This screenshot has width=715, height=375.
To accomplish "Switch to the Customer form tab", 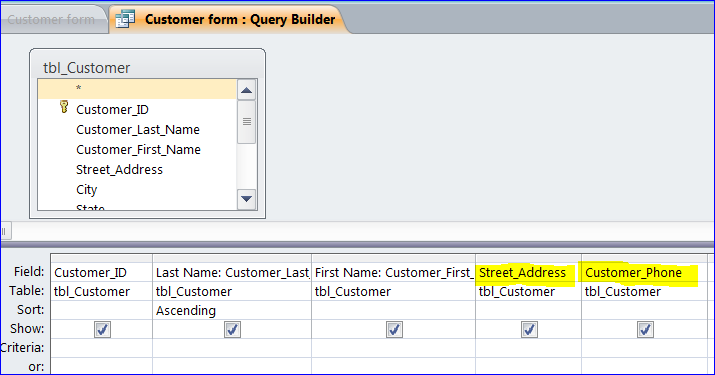I will 51,20.
